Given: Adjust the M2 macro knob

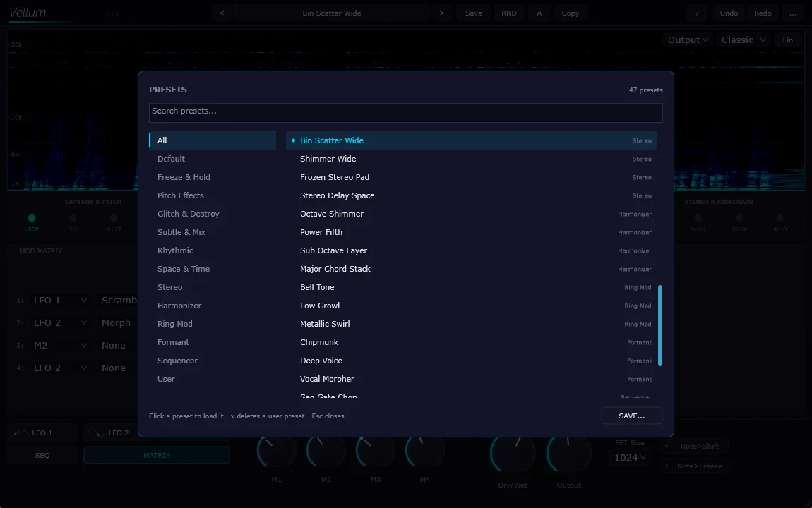Looking at the screenshot, I should [326, 451].
